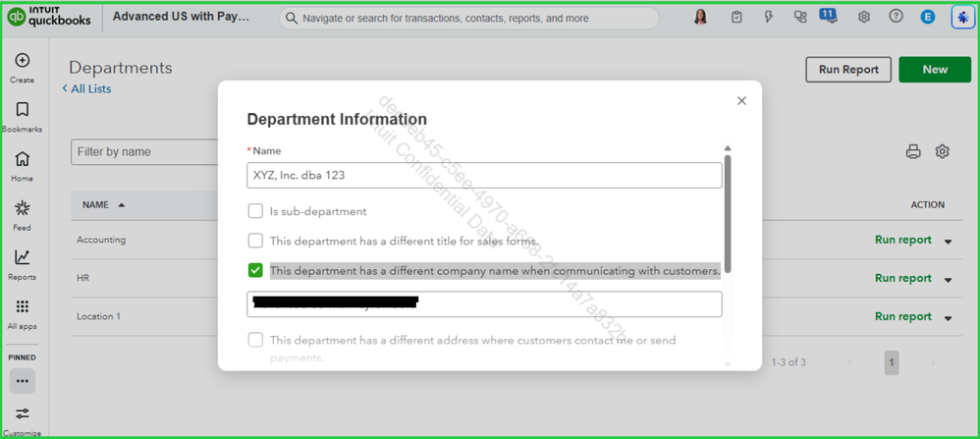
Task: Close the Department Information dialog
Action: [742, 101]
